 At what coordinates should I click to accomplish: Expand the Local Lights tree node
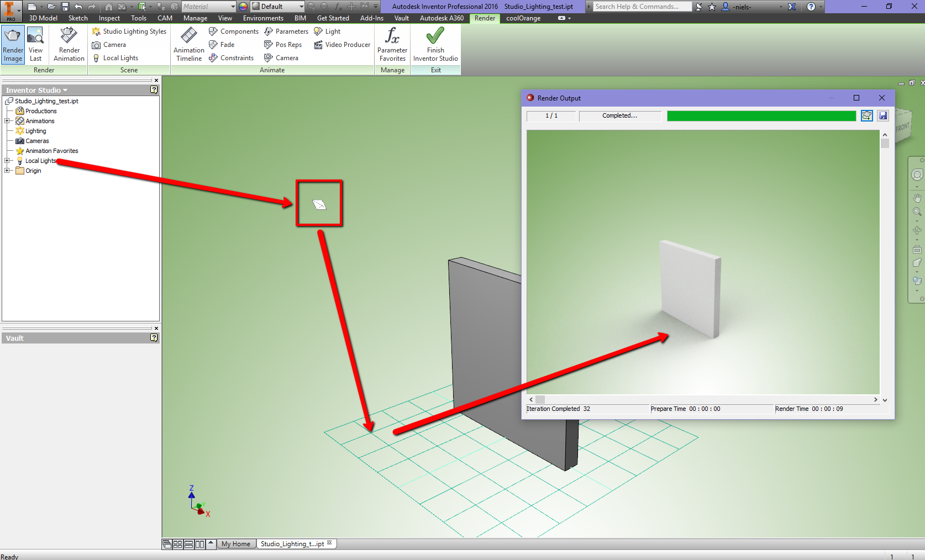(x=7, y=161)
